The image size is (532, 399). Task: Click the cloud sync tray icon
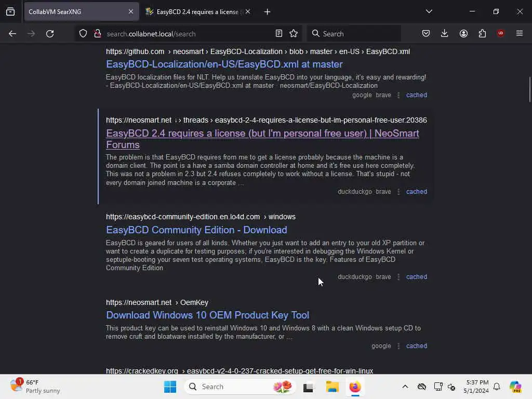pos(422,387)
